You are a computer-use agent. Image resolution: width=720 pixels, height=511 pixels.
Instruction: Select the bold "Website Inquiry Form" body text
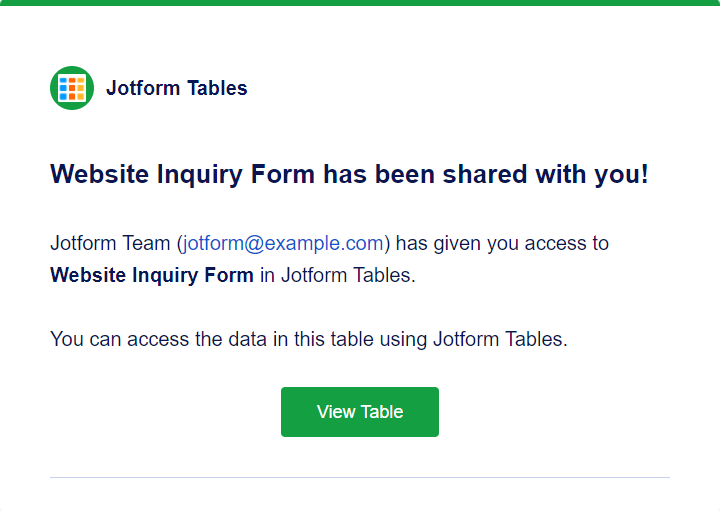pos(152,275)
